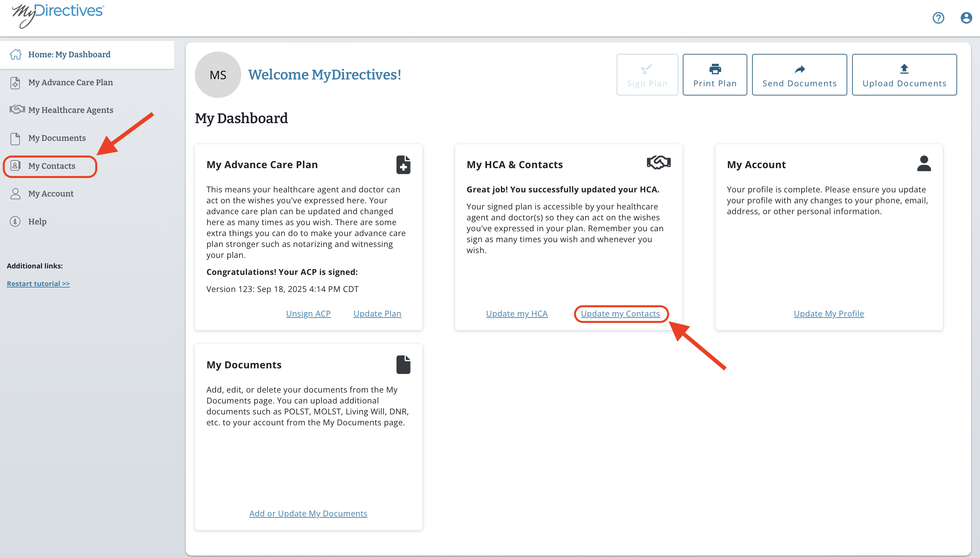Viewport: 980px width, 558px height.
Task: Open My Healthcare Agents in sidebar
Action: tap(71, 110)
